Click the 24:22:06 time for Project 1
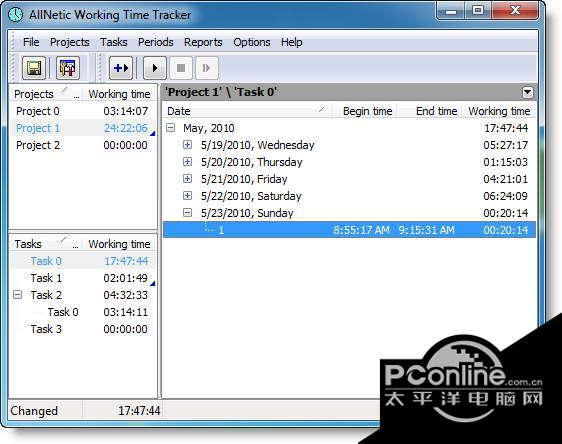562x444 pixels. 125,128
